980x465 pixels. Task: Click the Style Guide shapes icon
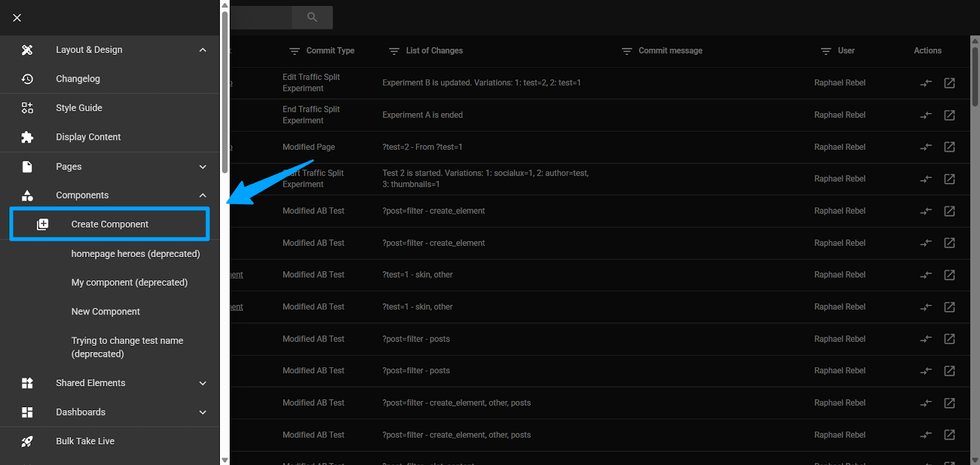pos(27,108)
